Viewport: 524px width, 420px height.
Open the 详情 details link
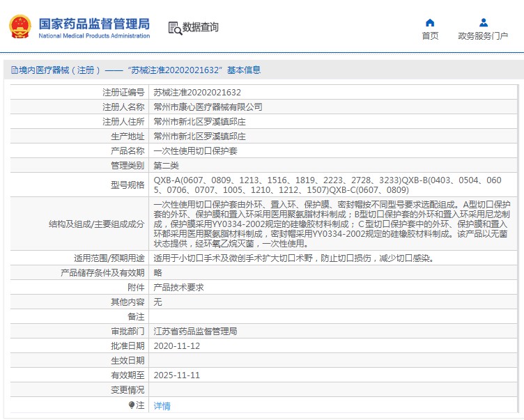click(x=162, y=405)
